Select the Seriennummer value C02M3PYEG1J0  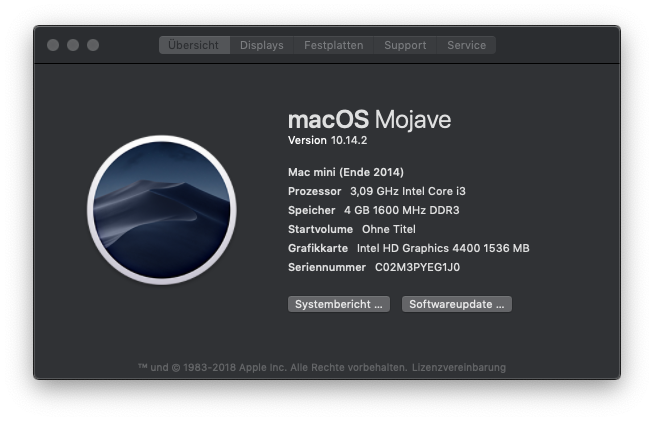click(417, 267)
